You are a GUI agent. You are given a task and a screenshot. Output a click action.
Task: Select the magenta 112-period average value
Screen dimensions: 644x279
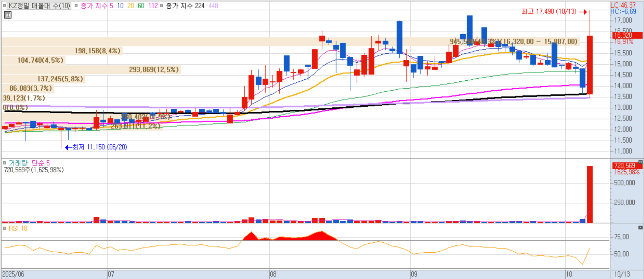click(153, 6)
